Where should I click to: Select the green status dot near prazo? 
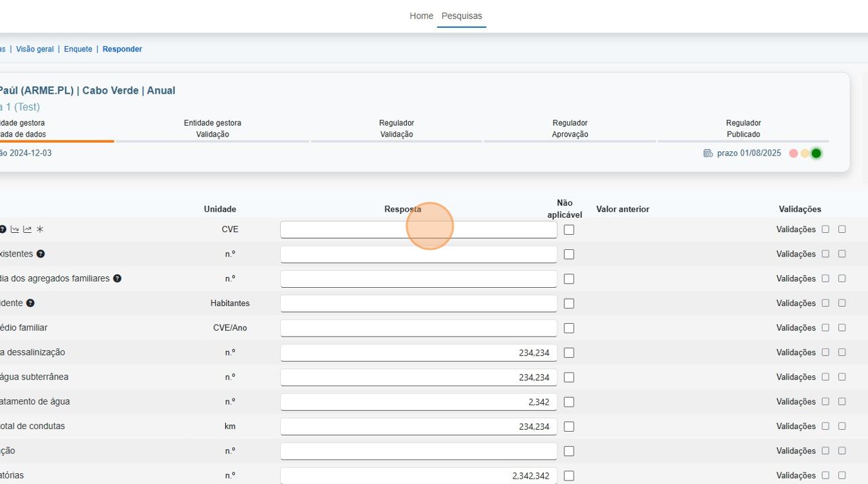pos(816,153)
